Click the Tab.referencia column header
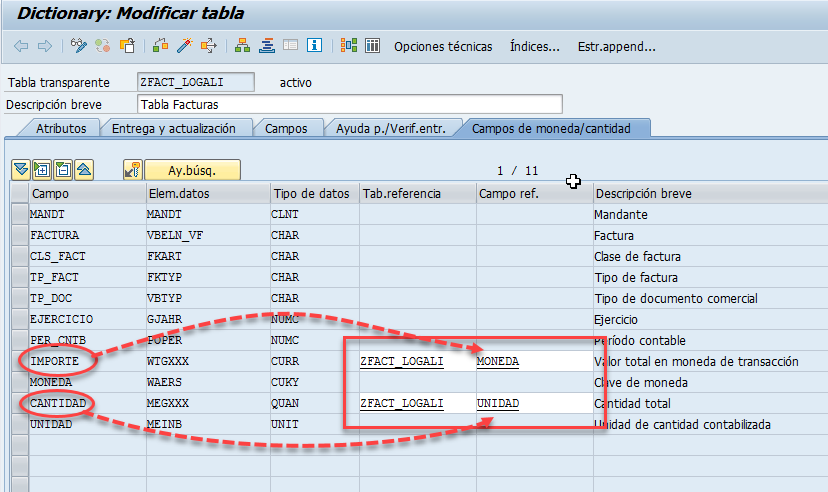Screen dimensions: 828x492 [x=418, y=194]
